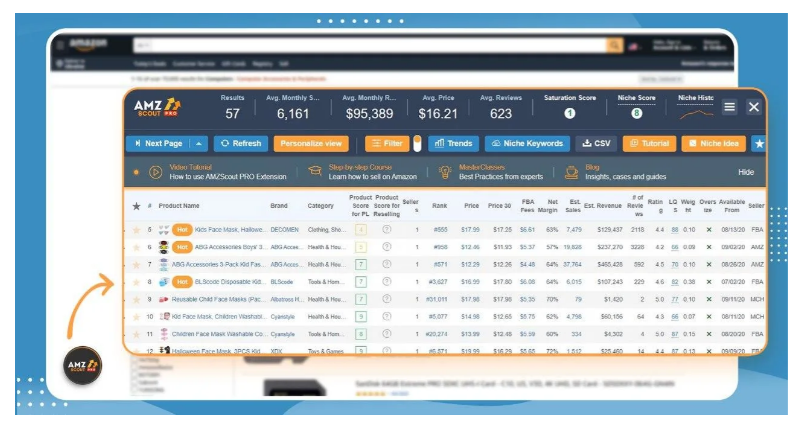This screenshot has height=432, width=803.
Task: Sort table by Category column header
Action: (321, 206)
